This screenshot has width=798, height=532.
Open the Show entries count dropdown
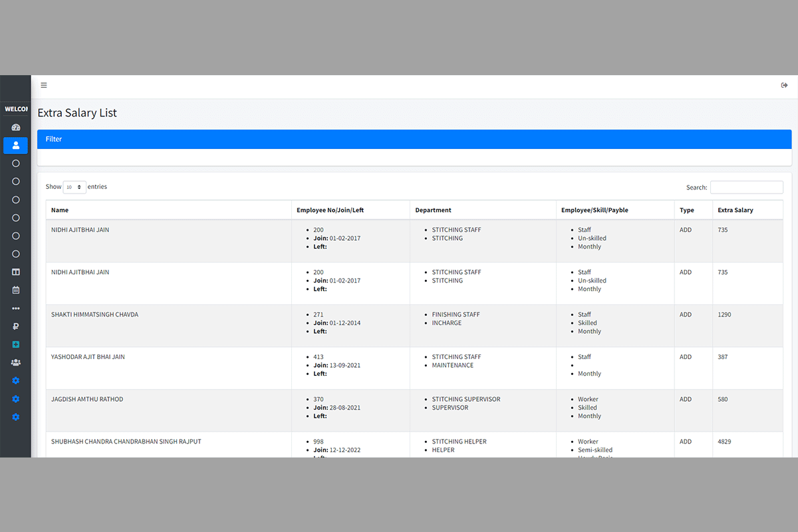pyautogui.click(x=74, y=188)
